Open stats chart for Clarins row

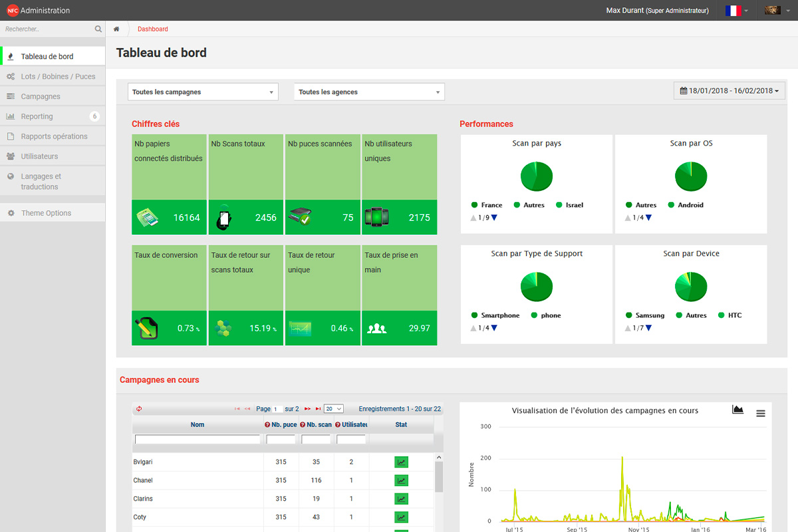click(x=401, y=499)
